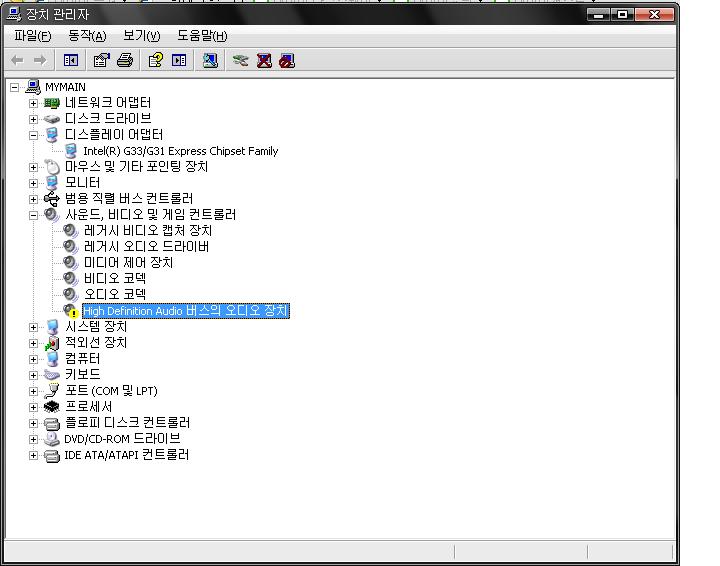Screen dimensions: 720x566
Task: Click the Print toolbar icon
Action: (x=125, y=60)
